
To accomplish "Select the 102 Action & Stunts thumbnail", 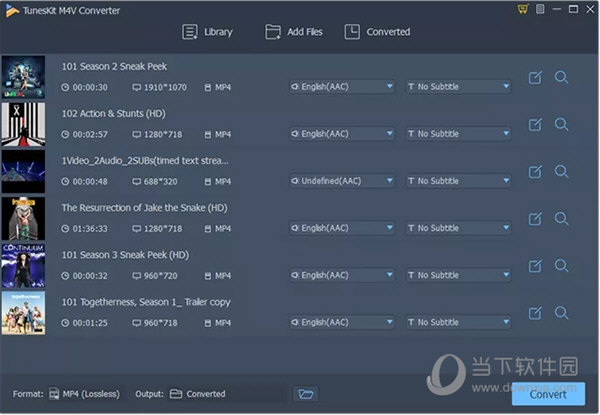I will click(x=23, y=124).
